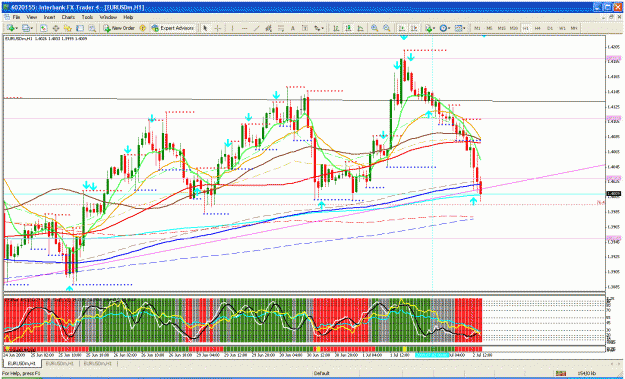
Task: Switch chart to Bar Chart mode
Action: pos(336,28)
